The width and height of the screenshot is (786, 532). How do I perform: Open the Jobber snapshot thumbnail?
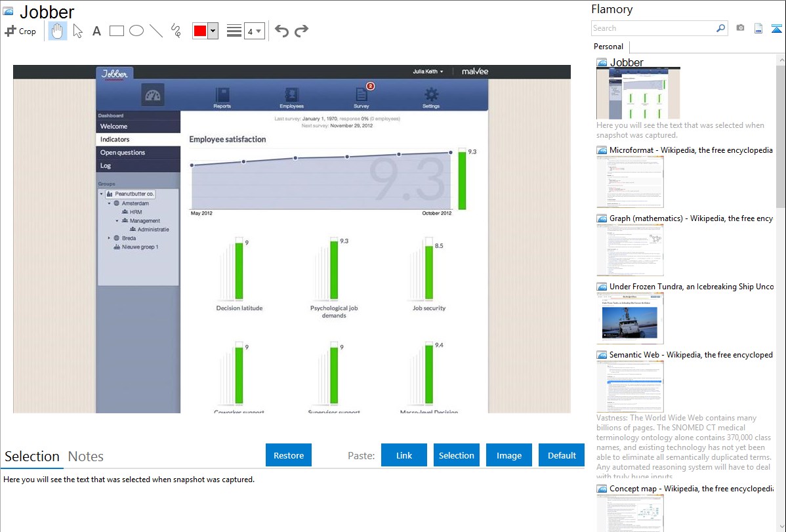(638, 93)
